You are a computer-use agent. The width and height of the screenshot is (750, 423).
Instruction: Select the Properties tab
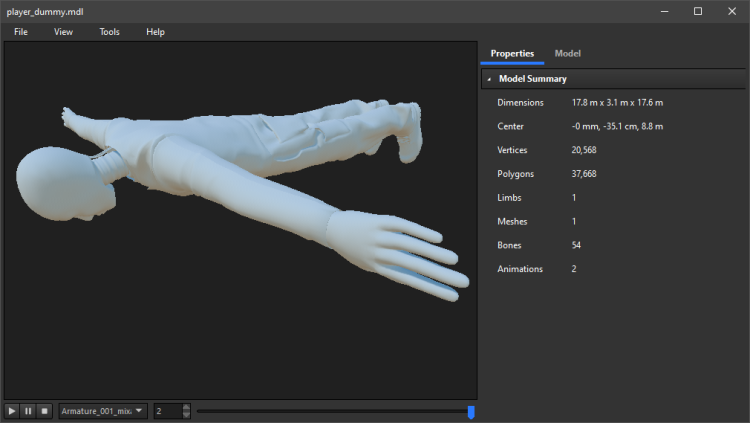click(x=512, y=53)
